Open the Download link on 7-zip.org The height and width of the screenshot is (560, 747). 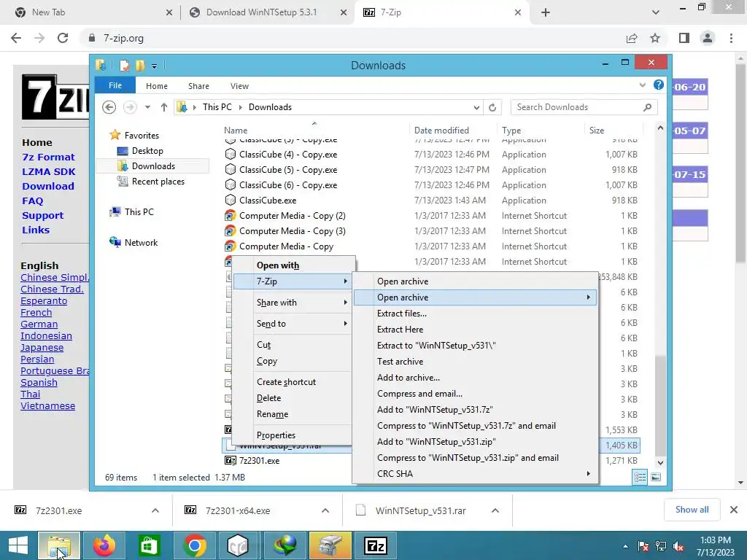48,186
